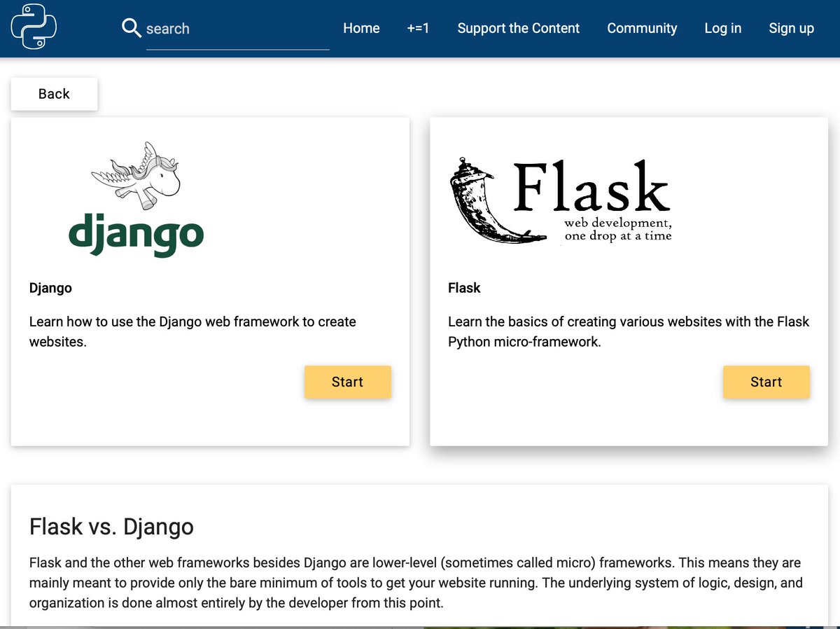
Task: Open the Log in page
Action: [x=722, y=29]
